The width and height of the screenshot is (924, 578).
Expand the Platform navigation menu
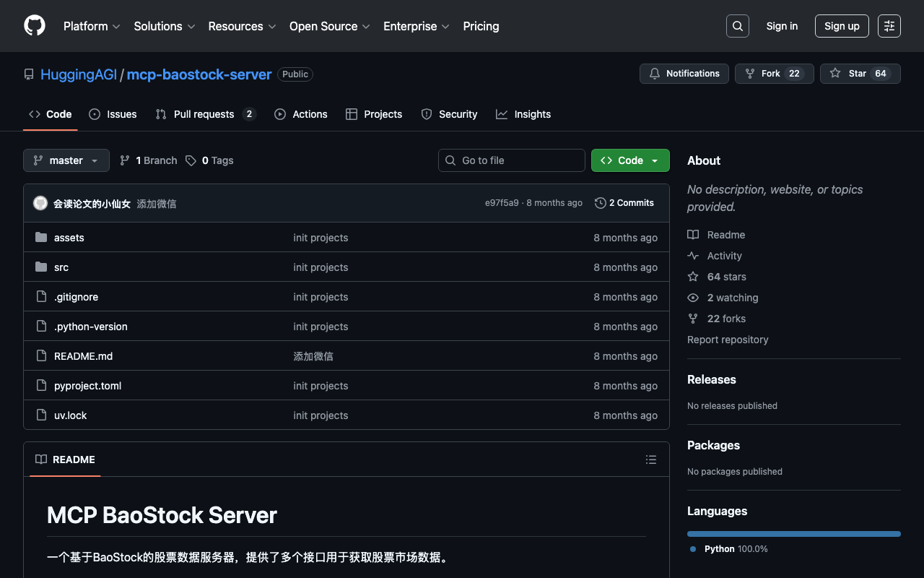(x=92, y=26)
